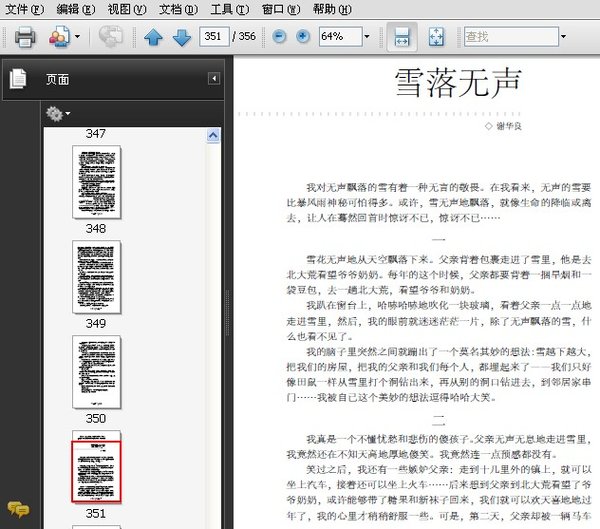Open the 编辑(E) menu
This screenshot has height=529, width=600.
76,9
